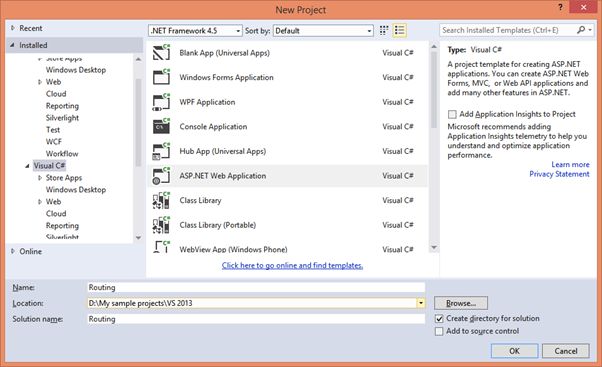Expand the Recent section
The width and height of the screenshot is (602, 367).
(13, 28)
